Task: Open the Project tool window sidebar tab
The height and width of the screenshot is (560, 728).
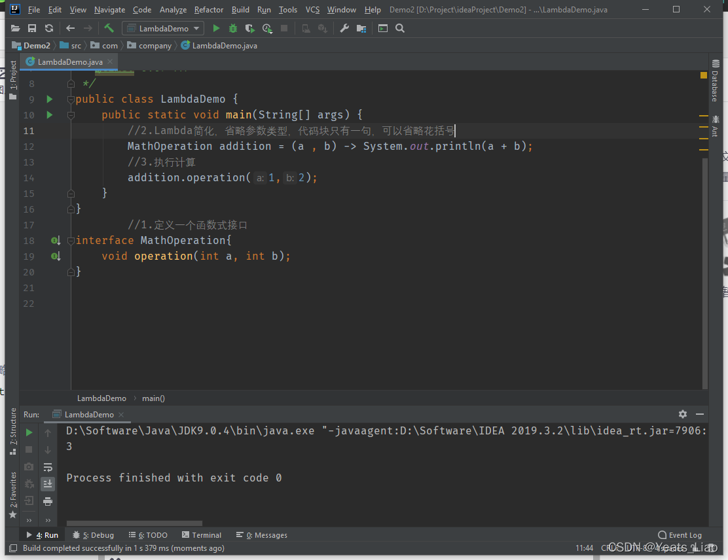Action: point(12,79)
